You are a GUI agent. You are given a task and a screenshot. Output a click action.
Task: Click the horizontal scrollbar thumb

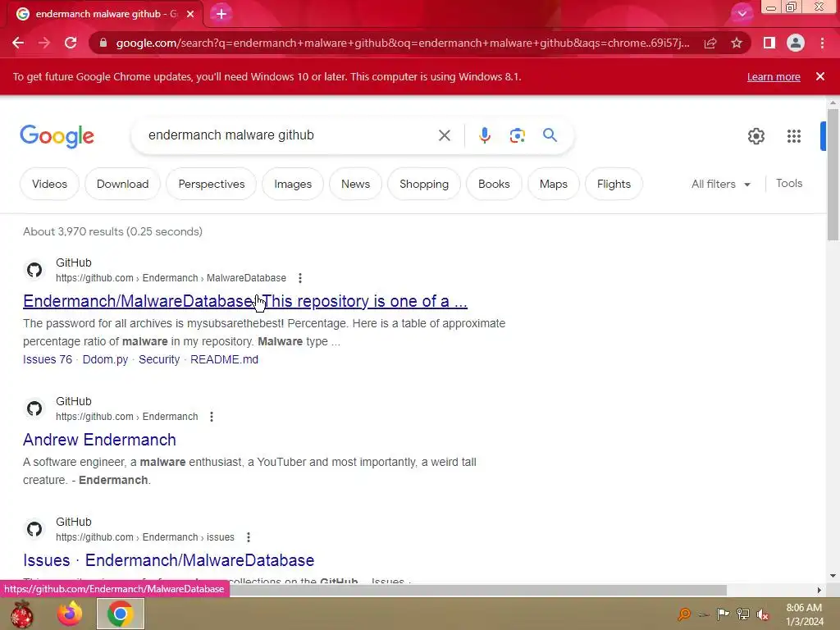click(x=478, y=590)
